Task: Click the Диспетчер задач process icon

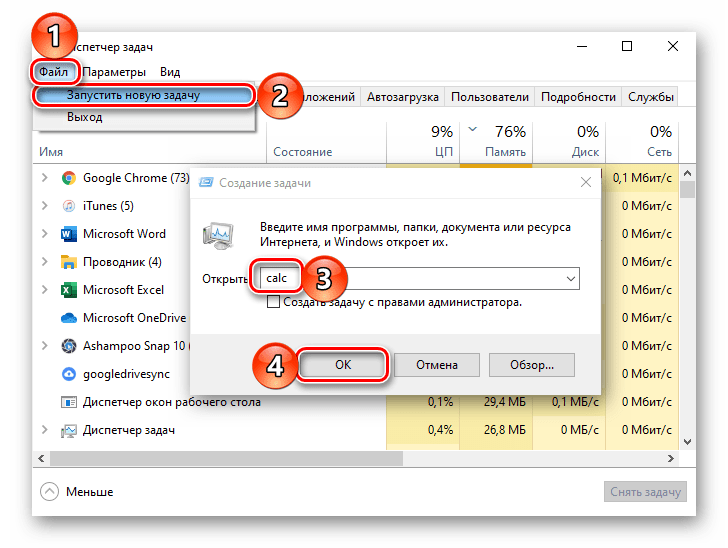Action: click(x=69, y=431)
